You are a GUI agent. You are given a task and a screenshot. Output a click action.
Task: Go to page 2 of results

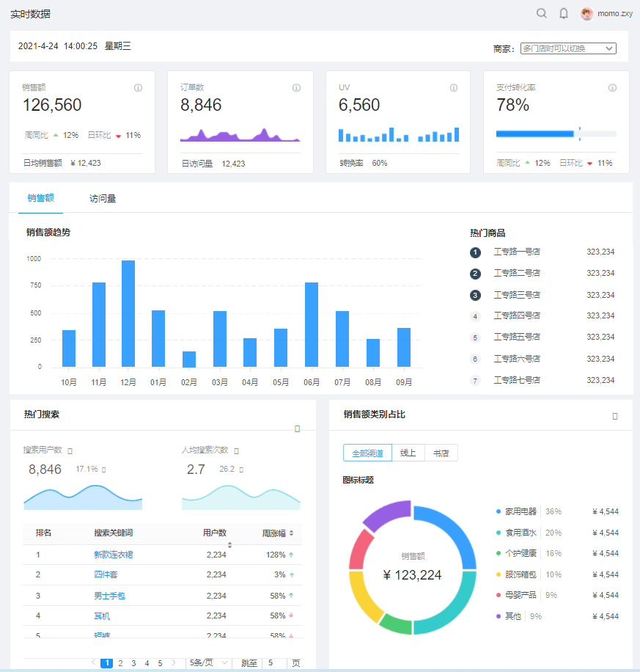tap(120, 663)
